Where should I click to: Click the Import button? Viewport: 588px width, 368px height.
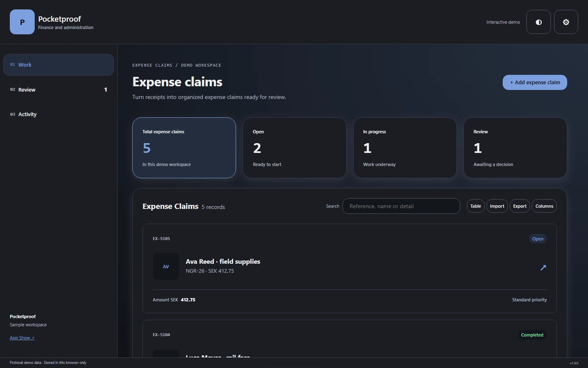[497, 206]
